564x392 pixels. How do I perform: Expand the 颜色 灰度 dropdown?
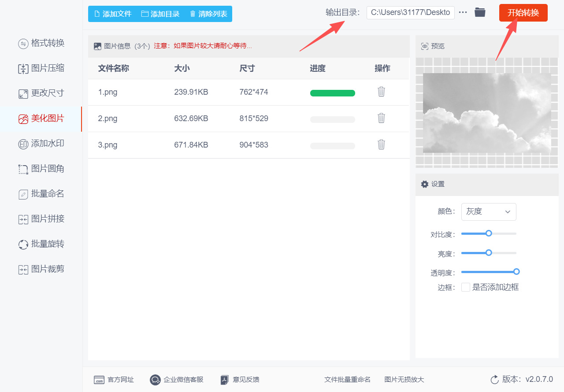(x=489, y=212)
